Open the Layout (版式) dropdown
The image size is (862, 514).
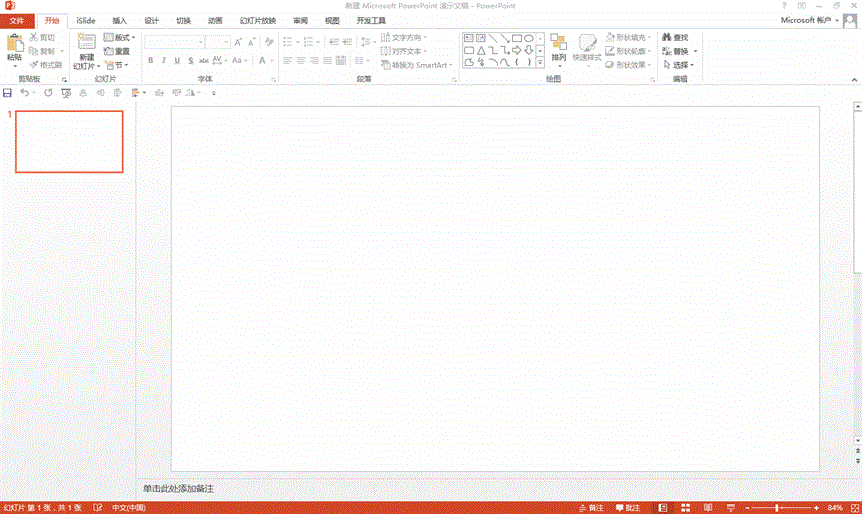click(x=119, y=38)
